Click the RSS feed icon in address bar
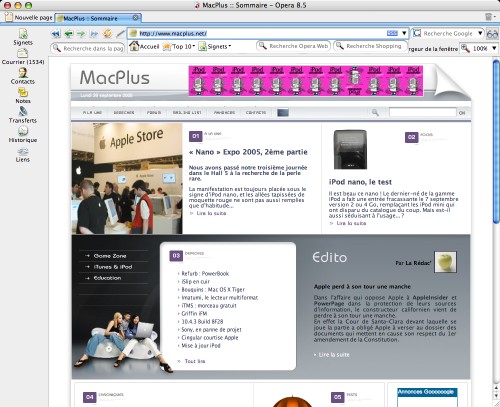Viewport: 500px width, 407px height. [392, 33]
